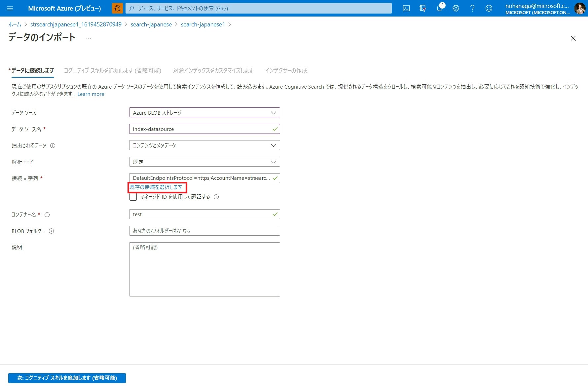Viewport: 588px width, 391px height.
Task: Click the user account avatar
Action: click(580, 9)
